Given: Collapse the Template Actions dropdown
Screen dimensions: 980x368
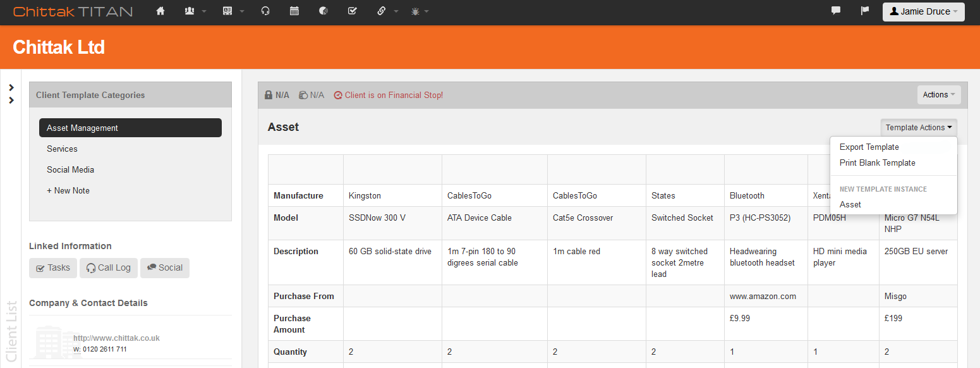Looking at the screenshot, I should (919, 127).
